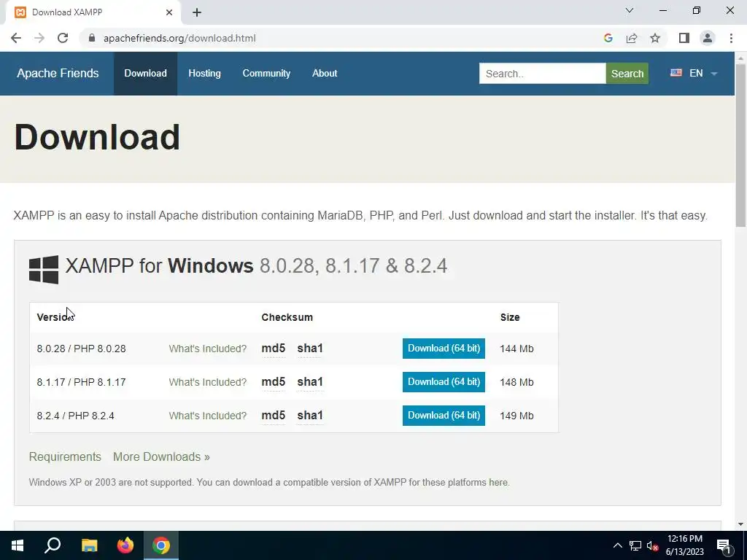The height and width of the screenshot is (560, 747).
Task: Open the Requirements link
Action: pos(65,456)
